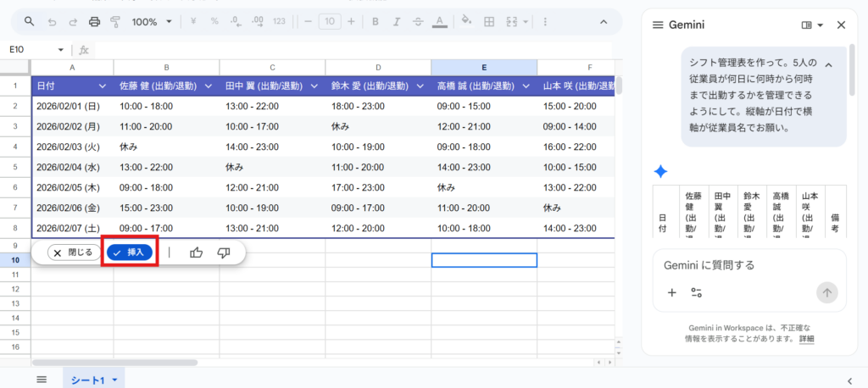868x388 pixels.
Task: Toggle strikethrough formatting
Action: click(x=417, y=21)
